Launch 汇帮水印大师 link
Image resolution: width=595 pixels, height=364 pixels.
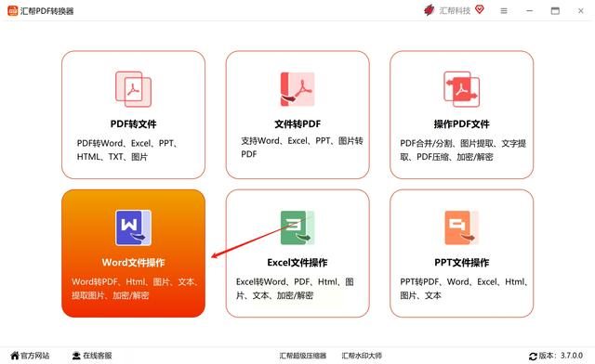pos(362,356)
